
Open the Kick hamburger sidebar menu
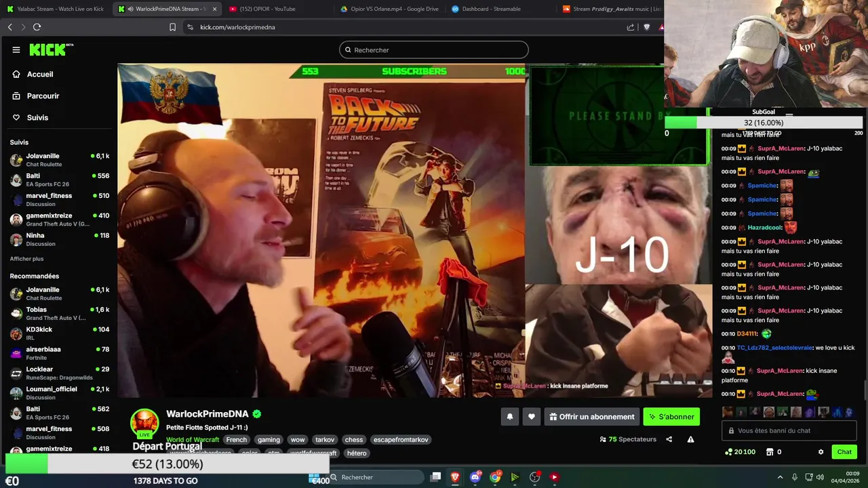click(x=16, y=49)
